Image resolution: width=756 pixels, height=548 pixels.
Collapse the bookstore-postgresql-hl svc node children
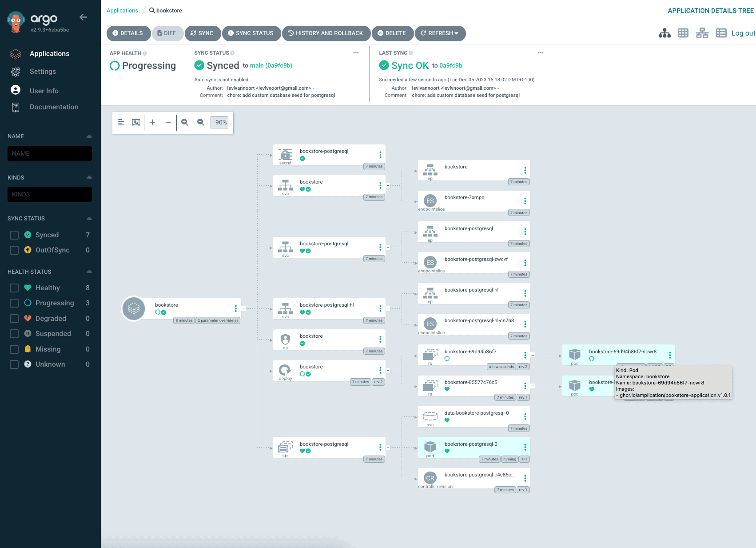coord(388,308)
